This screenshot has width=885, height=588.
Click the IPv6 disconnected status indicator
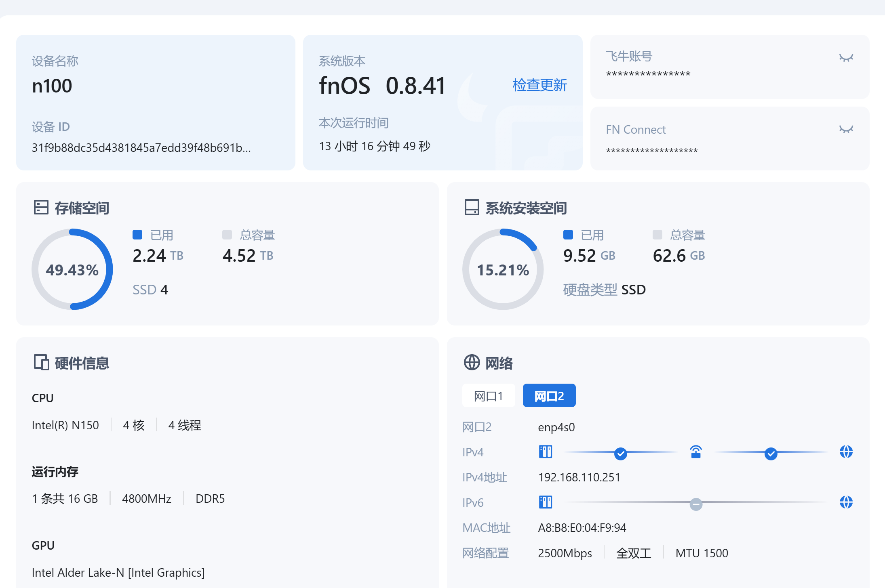[x=696, y=504]
